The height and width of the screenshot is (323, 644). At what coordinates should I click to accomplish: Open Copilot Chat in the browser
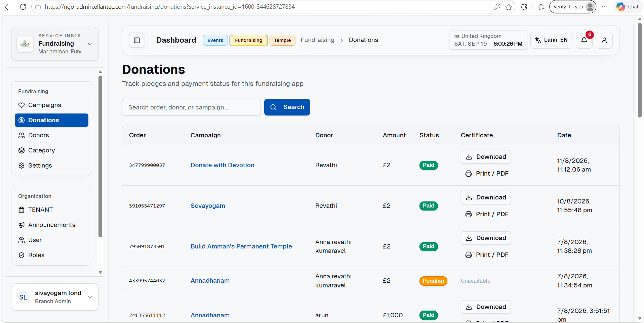pyautogui.click(x=628, y=7)
